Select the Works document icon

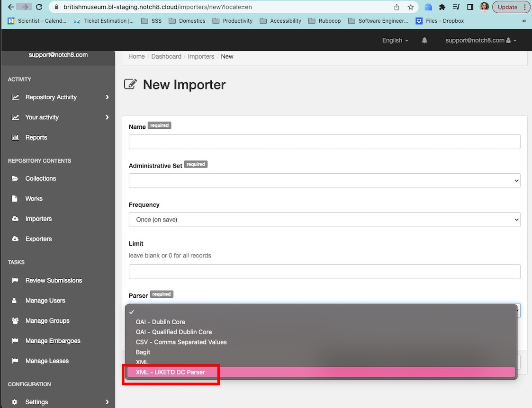coord(16,198)
